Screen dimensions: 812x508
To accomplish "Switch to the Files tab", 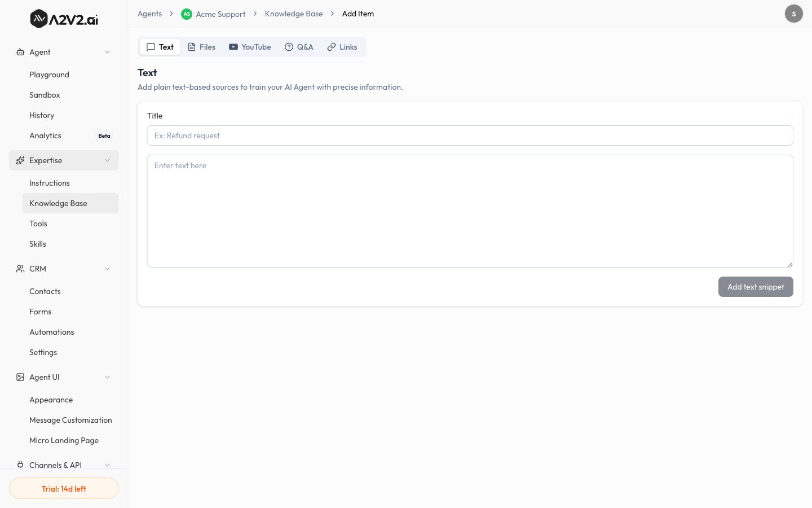I will (201, 47).
